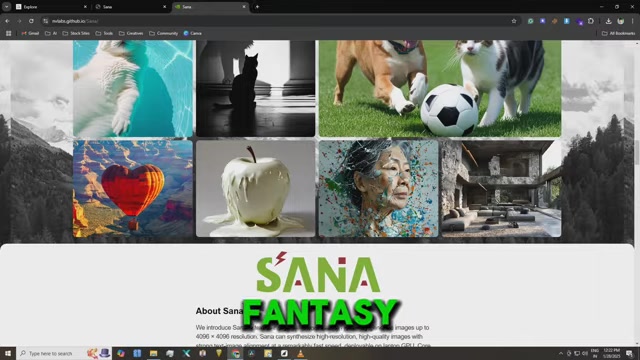Open the black cat silhouette image
The height and width of the screenshot is (360, 640).
pos(256,88)
